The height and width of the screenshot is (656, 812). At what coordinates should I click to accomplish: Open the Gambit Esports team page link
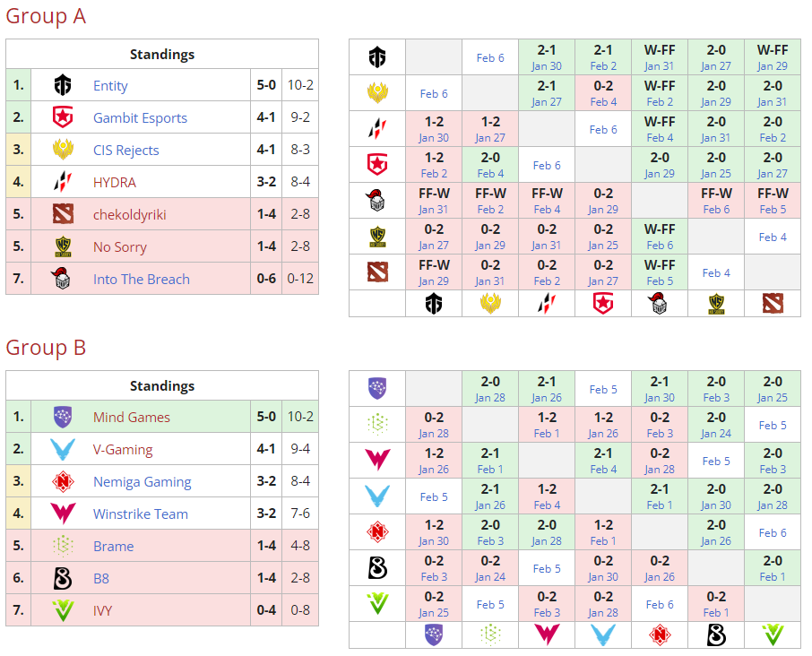point(140,118)
